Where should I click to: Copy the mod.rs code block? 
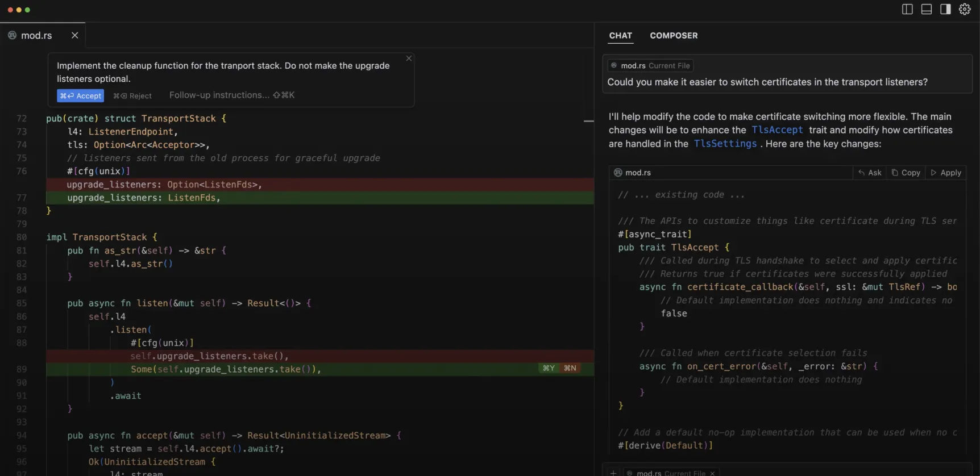coord(906,173)
